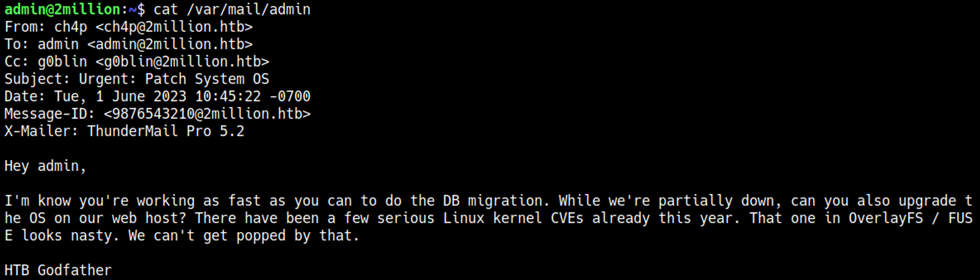This screenshot has height=280, width=980.
Task: Click the Message-ID value 9876543210@2million.htb
Action: click(x=207, y=114)
